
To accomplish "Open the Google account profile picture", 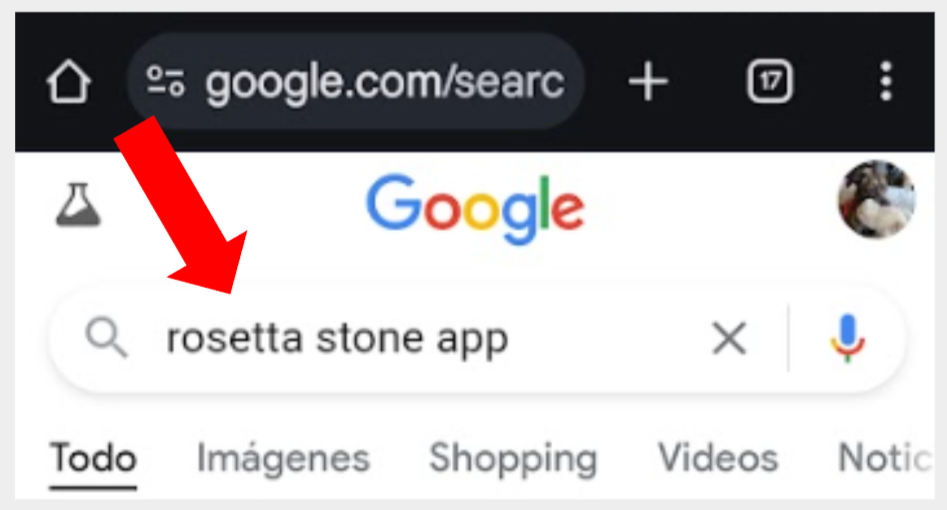I will click(876, 200).
